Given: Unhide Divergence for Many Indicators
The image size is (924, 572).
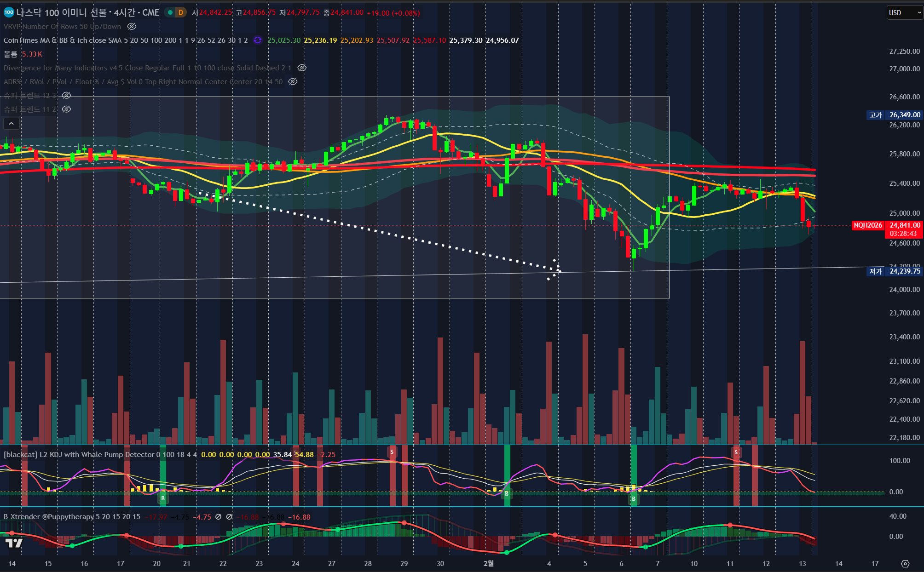Looking at the screenshot, I should tap(302, 68).
